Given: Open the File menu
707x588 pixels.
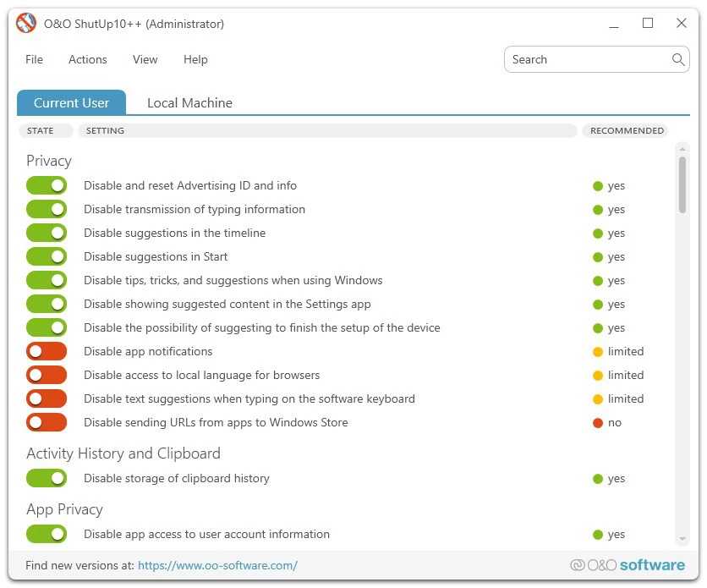Looking at the screenshot, I should (x=35, y=59).
